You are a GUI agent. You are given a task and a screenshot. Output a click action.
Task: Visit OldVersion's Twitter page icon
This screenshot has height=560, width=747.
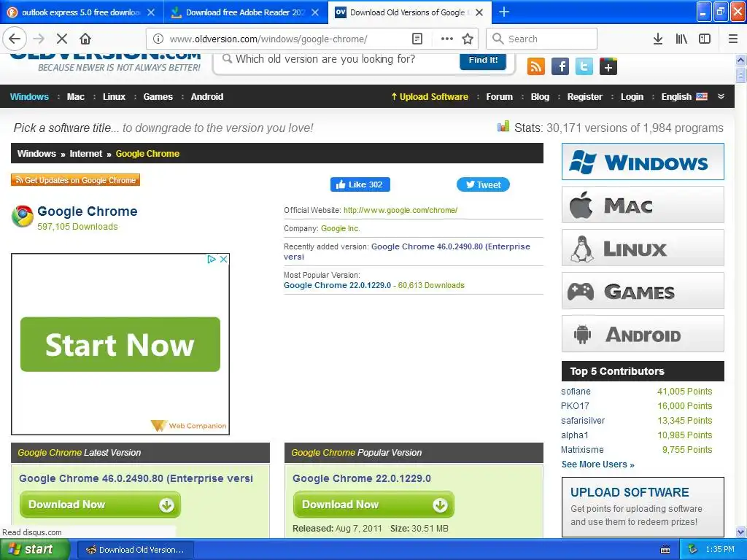pos(584,66)
